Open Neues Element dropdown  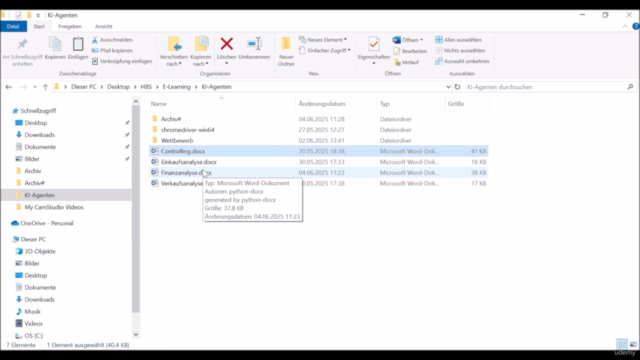click(x=323, y=40)
